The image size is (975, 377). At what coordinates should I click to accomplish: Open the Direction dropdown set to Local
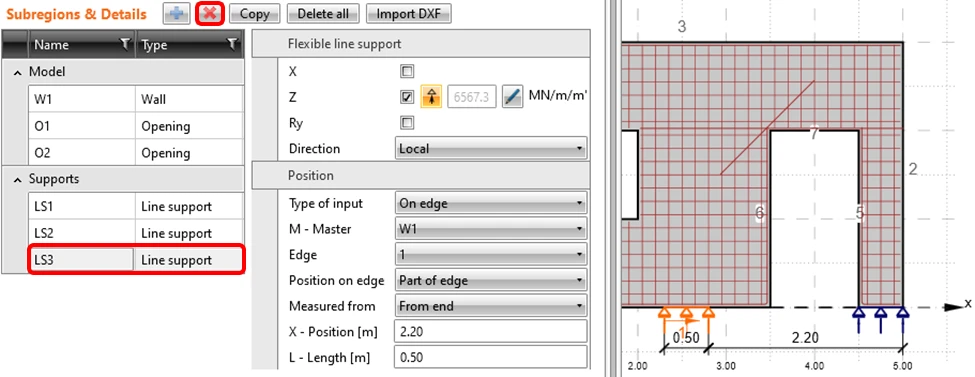click(491, 149)
